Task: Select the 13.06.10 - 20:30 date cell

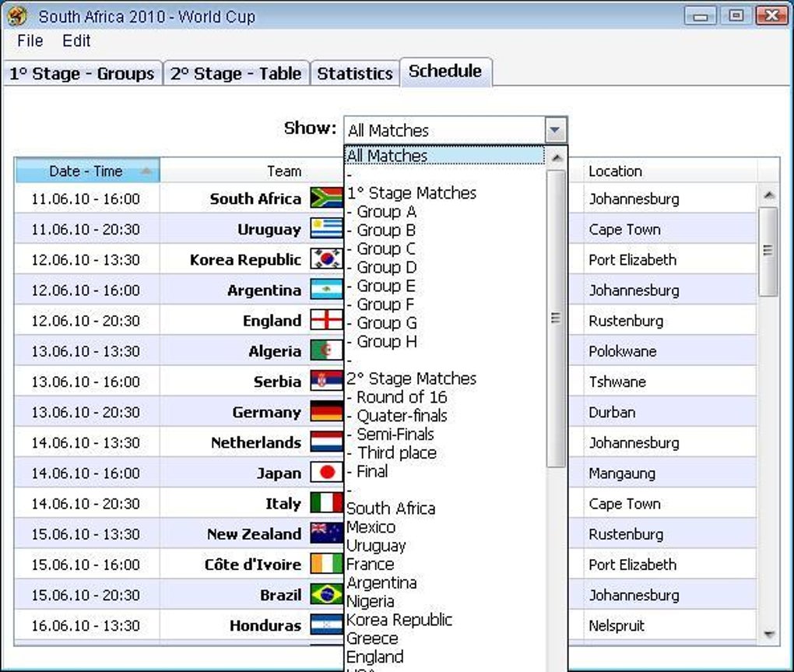Action: point(86,412)
